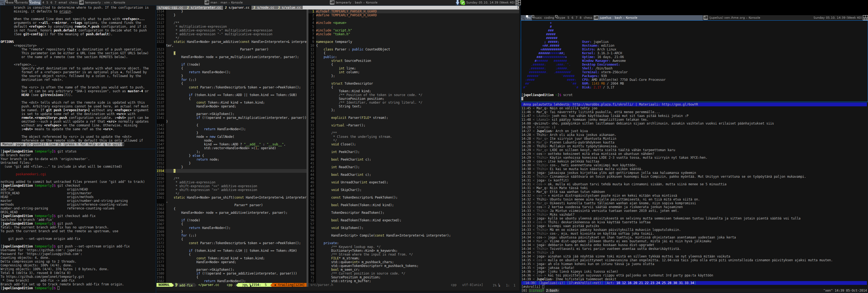Click the right monitor layout grid icon
The image size is (868, 293).
(865, 18)
